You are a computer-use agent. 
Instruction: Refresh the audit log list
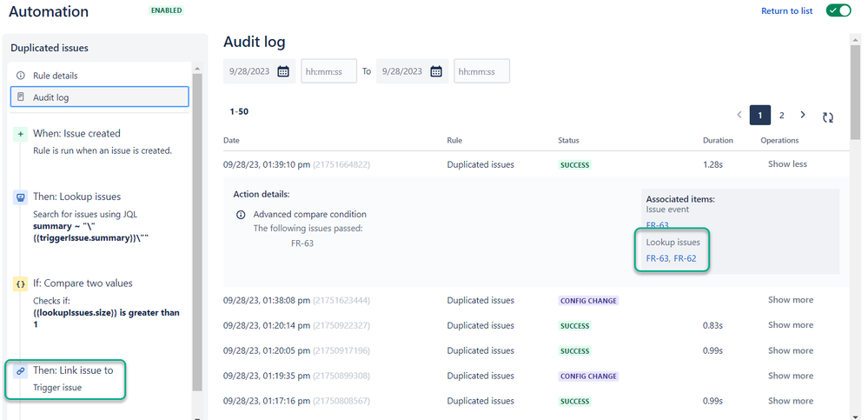click(x=828, y=117)
